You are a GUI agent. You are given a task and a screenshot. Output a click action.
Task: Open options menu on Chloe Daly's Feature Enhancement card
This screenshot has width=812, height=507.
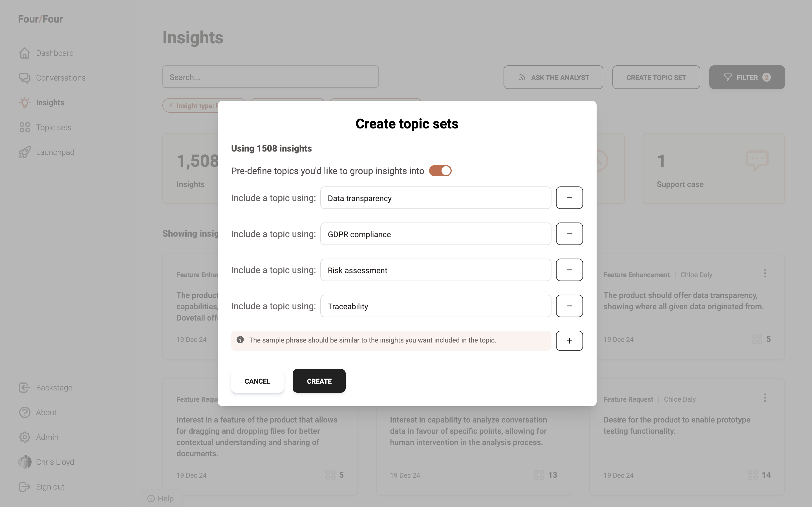point(765,273)
